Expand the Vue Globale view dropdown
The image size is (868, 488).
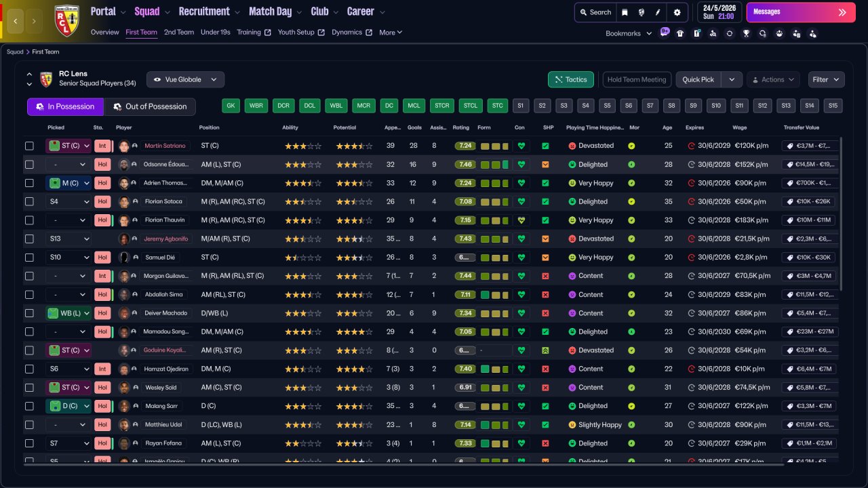185,79
